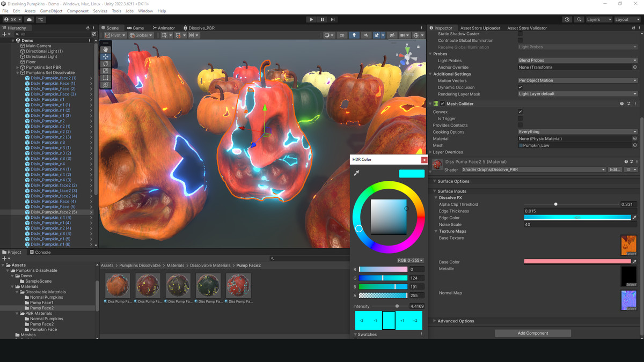The image size is (644, 362).
Task: Collapse the Pumpkins Set Dissolvable hierarchy item
Action: (x=17, y=72)
